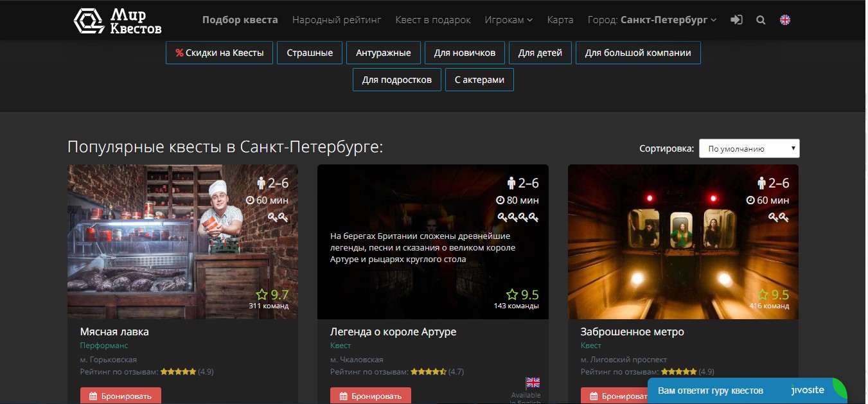The height and width of the screenshot is (404, 868).
Task: Go to Народный рейтинг
Action: click(337, 20)
